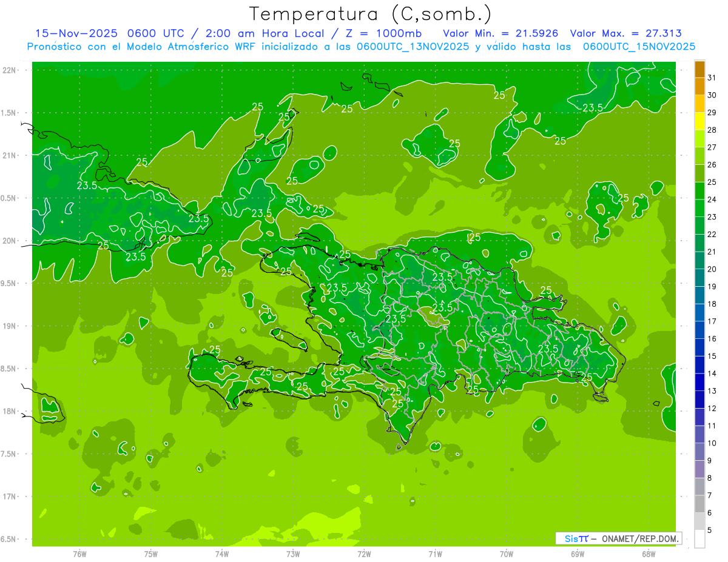
Task: Click the legend scale value 12
Action: pyautogui.click(x=712, y=408)
